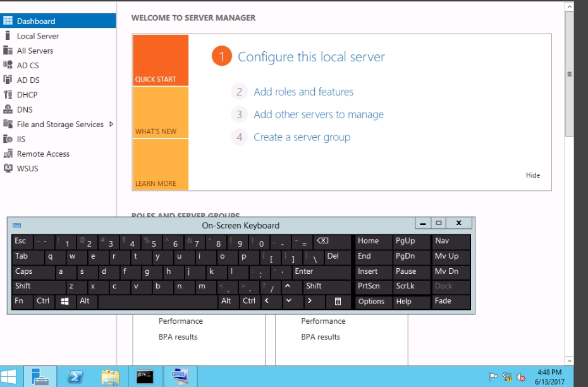Click the Tab key
The image size is (588, 387).
(28, 257)
